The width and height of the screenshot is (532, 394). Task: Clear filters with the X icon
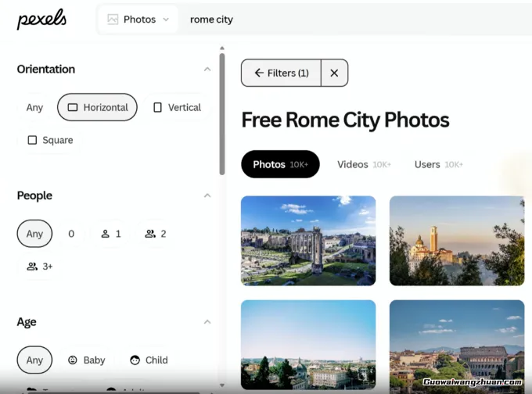334,73
